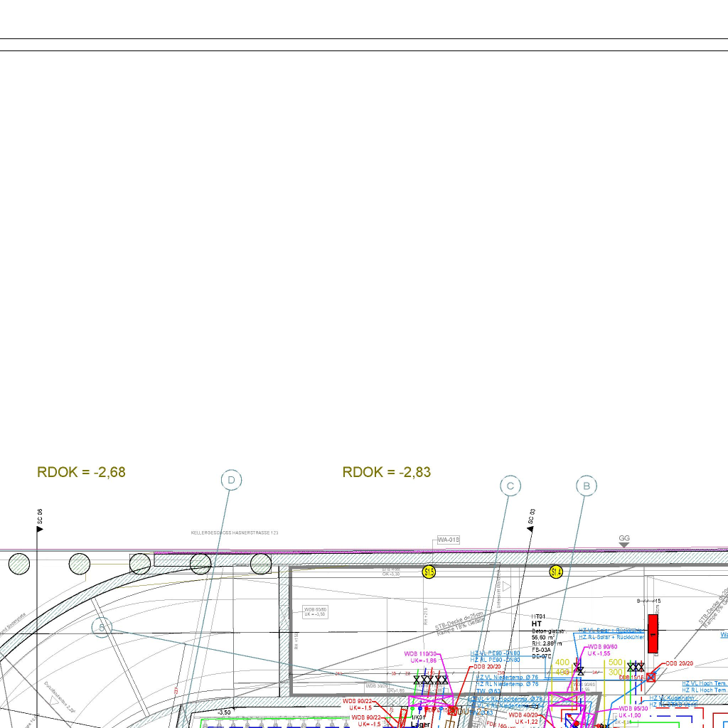Click the yellow 500 dimension number
Screen dimensions: 728x728
coord(616,663)
